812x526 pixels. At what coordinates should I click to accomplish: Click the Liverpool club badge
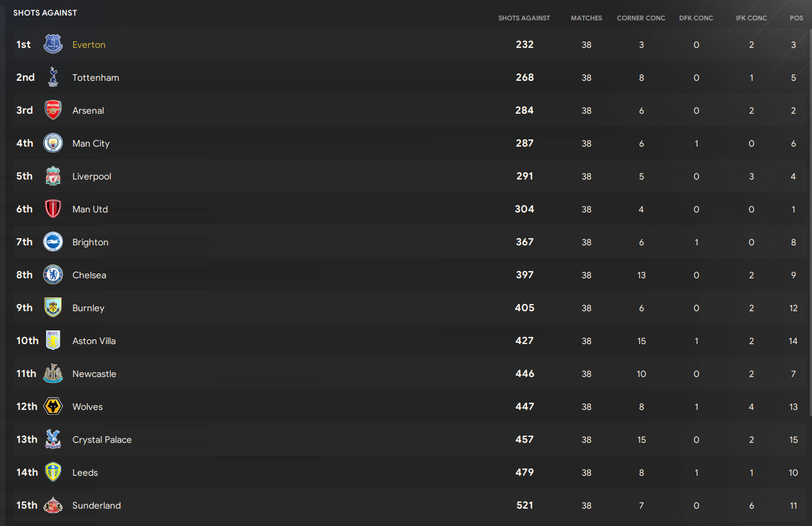click(x=53, y=176)
